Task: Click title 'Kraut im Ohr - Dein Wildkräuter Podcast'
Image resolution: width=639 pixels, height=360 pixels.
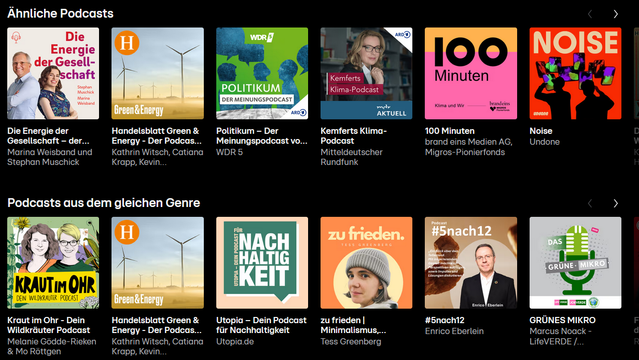Action: (48, 325)
